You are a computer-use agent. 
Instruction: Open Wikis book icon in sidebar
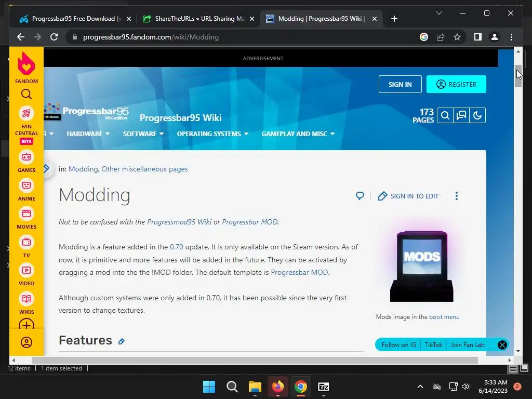(26, 299)
